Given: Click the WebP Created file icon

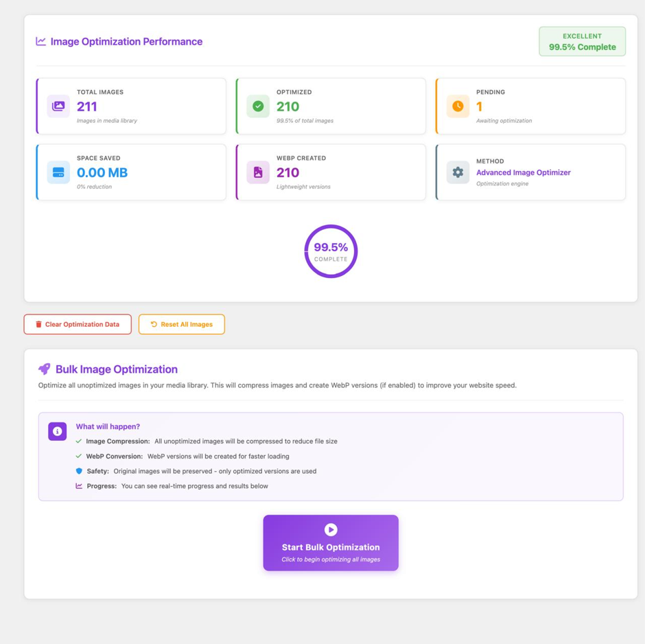Looking at the screenshot, I should pos(258,172).
